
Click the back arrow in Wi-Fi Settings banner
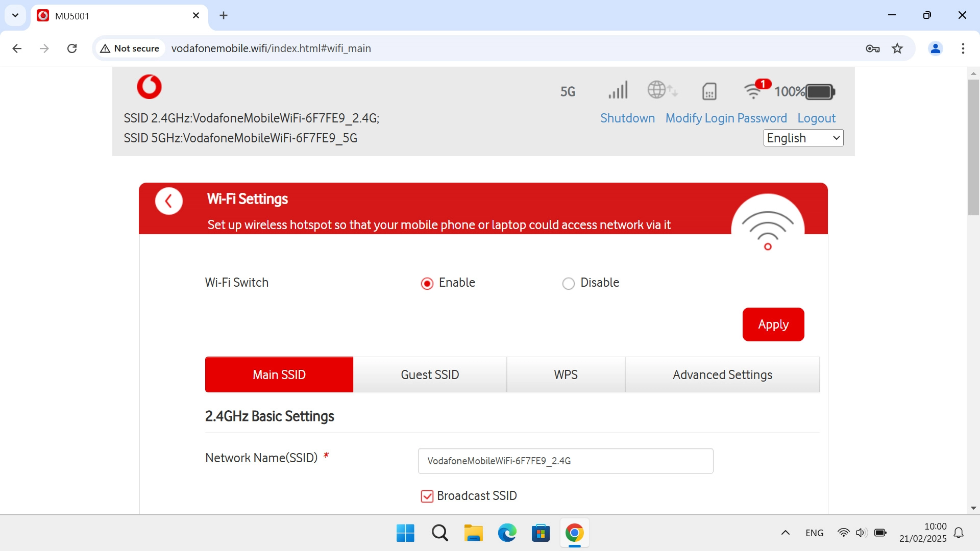pos(169,201)
